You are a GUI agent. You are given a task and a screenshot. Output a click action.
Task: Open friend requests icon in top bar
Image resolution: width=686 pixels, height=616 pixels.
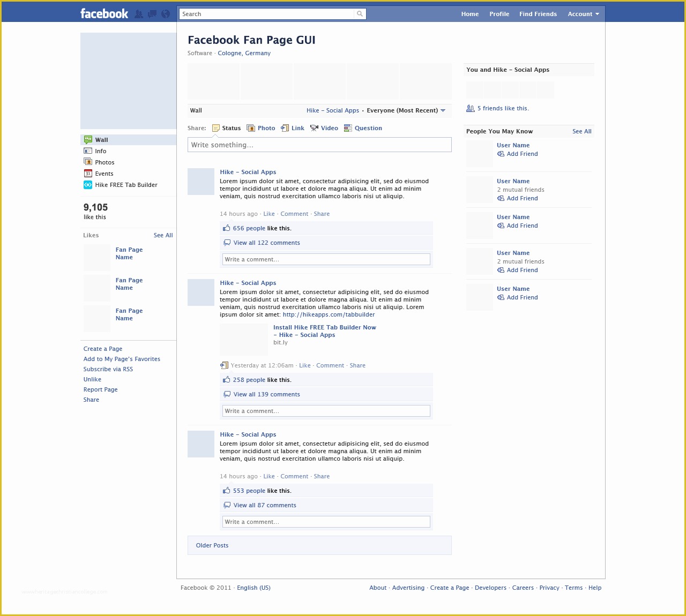pyautogui.click(x=139, y=14)
